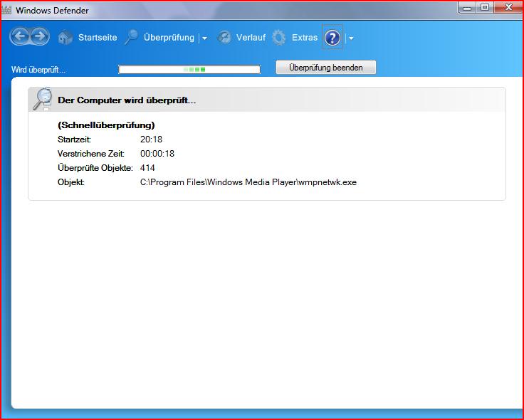Screen dimensions: 524x420
Task: Select the Verlauf label
Action: coord(251,38)
